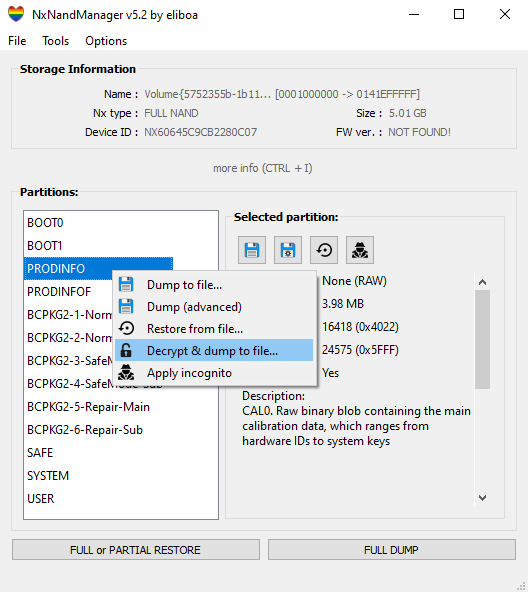528x592 pixels.
Task: Open the Tools menu
Action: tap(56, 41)
